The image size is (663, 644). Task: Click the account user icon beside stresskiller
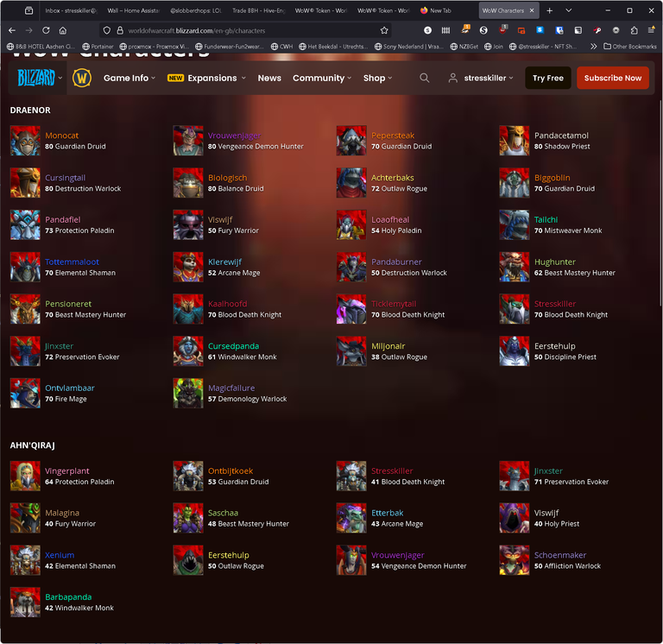point(452,78)
